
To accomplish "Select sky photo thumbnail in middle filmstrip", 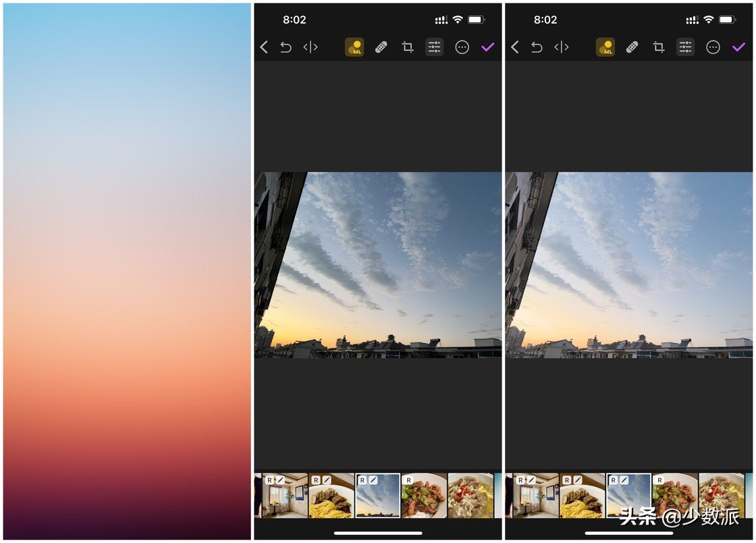I will click(x=377, y=496).
